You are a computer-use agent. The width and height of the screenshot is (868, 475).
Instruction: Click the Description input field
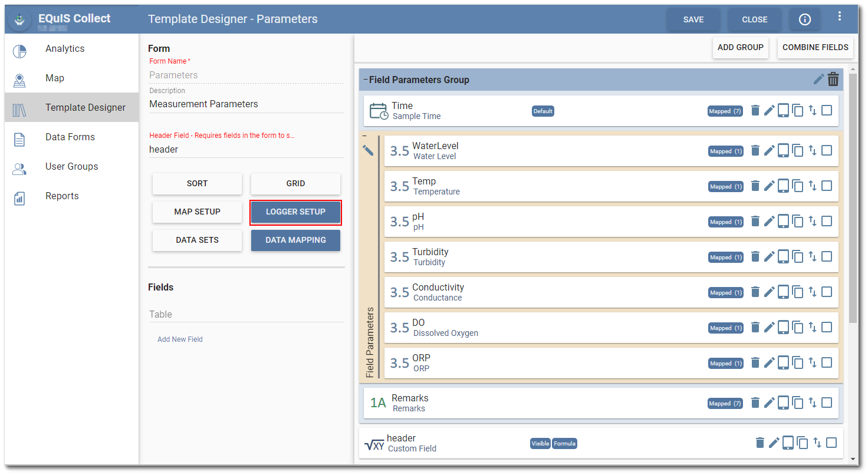(x=246, y=104)
